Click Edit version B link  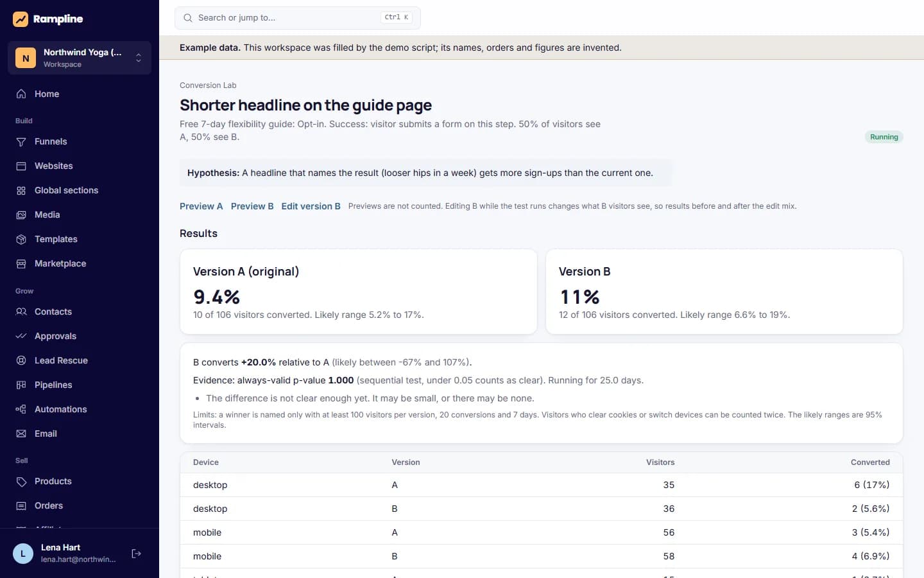pos(311,206)
